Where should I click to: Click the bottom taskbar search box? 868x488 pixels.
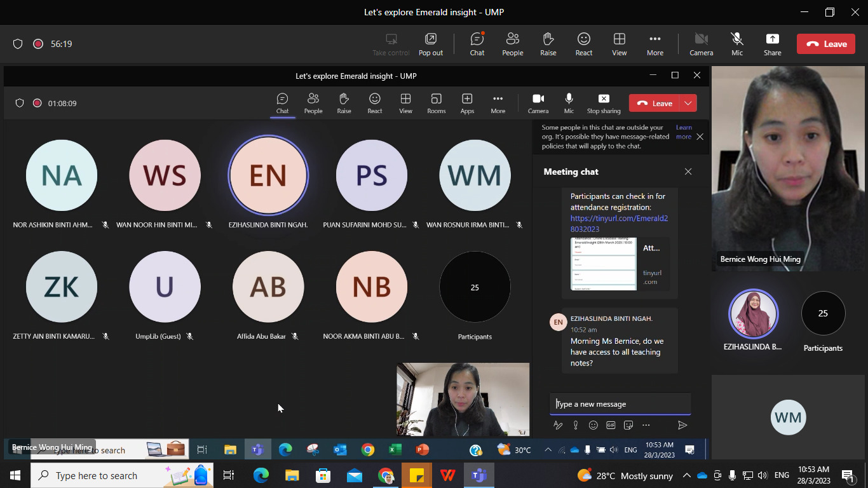tap(122, 475)
